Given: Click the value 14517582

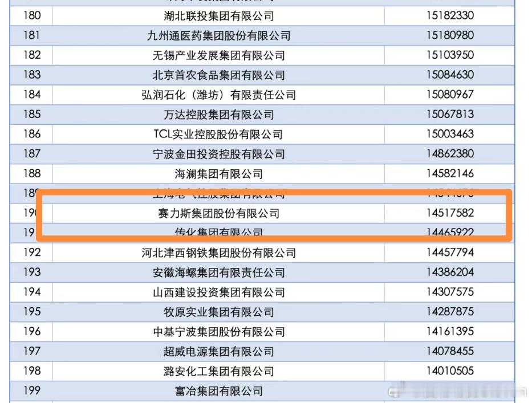Looking at the screenshot, I should (x=450, y=213).
